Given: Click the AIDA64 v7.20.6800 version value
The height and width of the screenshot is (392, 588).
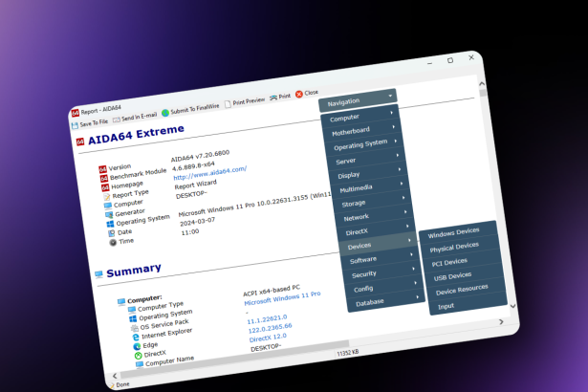Looking at the screenshot, I should pos(200,156).
